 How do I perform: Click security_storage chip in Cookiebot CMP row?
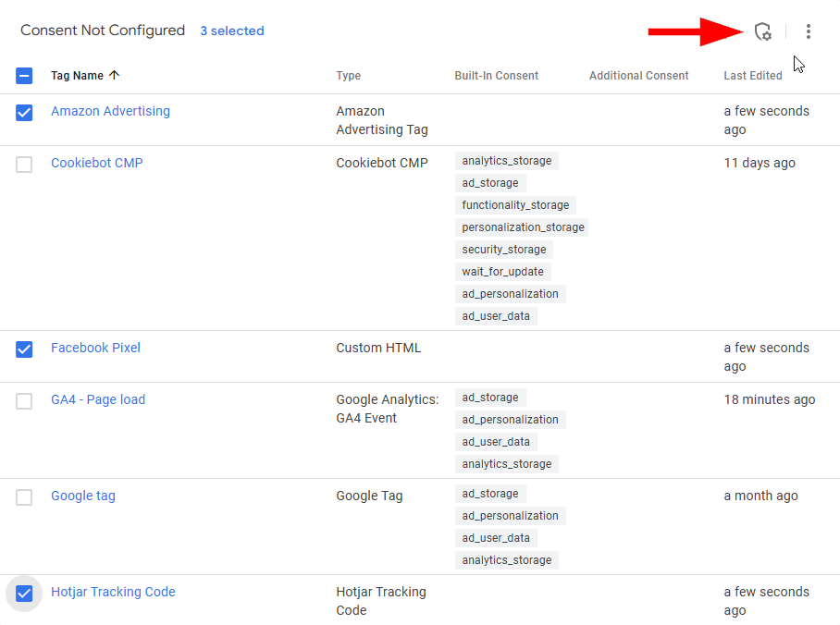pyautogui.click(x=504, y=250)
